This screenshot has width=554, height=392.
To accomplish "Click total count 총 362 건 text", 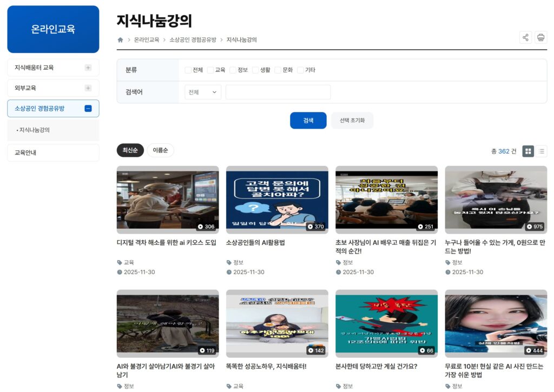I will point(504,151).
